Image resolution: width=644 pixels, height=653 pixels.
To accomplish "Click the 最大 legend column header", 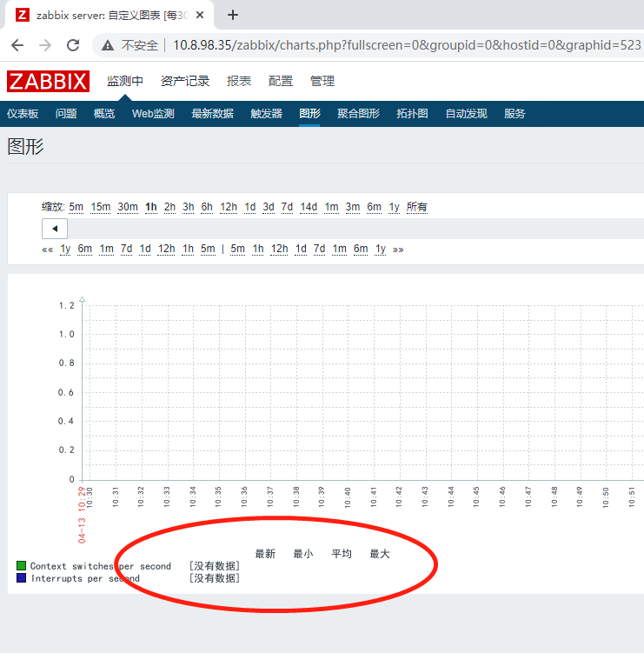I will click(380, 554).
